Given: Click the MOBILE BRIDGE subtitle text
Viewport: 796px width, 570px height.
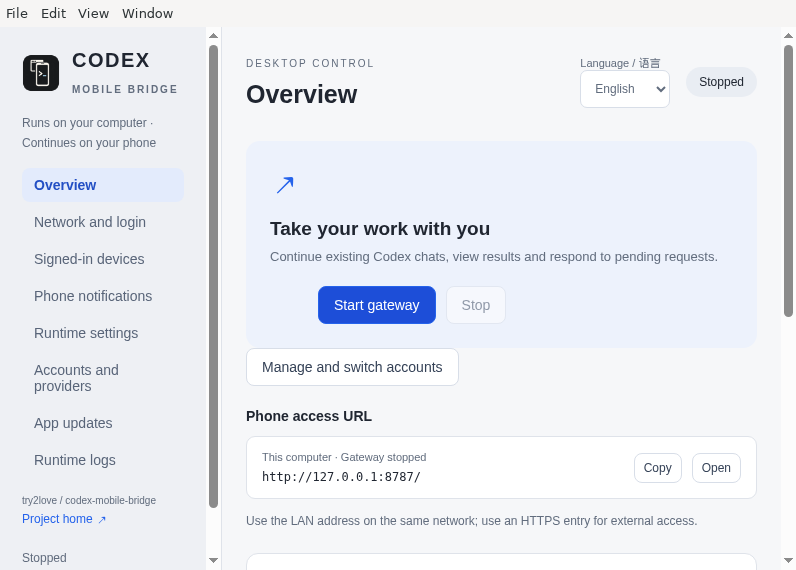Looking at the screenshot, I should [x=125, y=89].
